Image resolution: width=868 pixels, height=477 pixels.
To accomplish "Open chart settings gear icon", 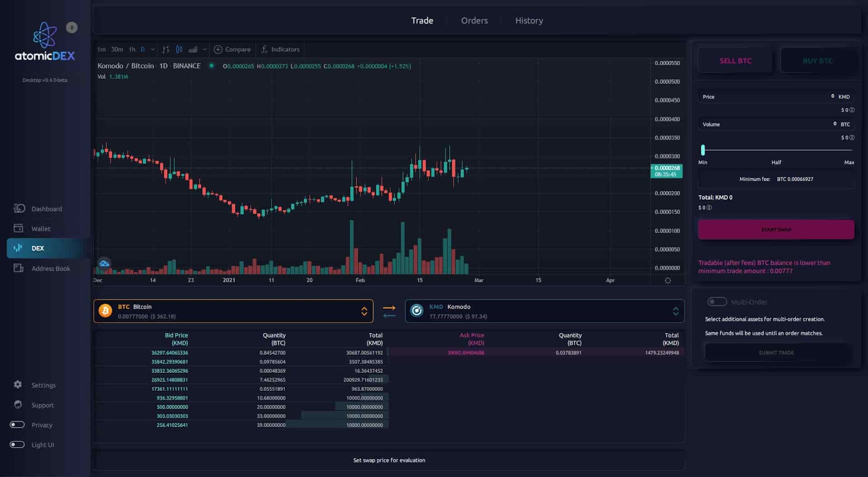I will click(668, 281).
